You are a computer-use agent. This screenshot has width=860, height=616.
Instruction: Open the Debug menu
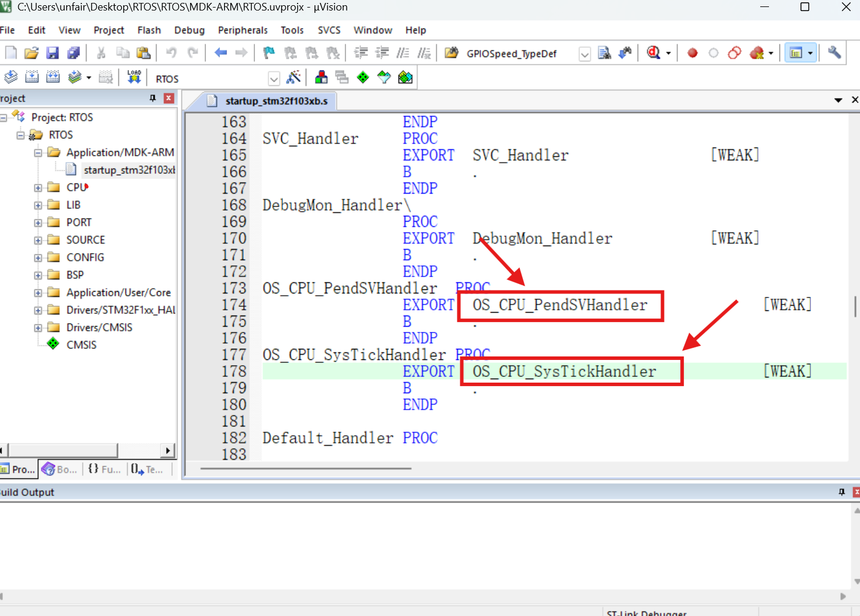(x=190, y=30)
